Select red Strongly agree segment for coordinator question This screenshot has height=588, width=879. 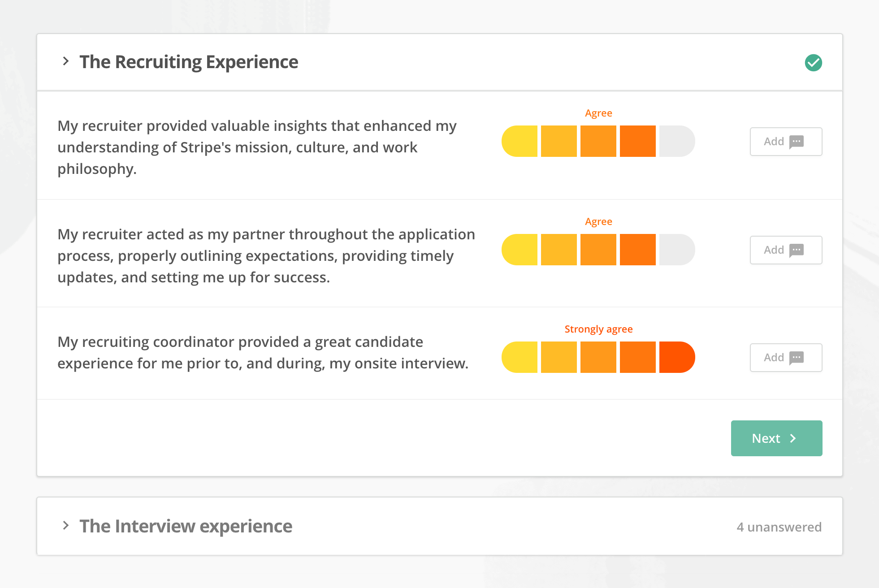[677, 357]
